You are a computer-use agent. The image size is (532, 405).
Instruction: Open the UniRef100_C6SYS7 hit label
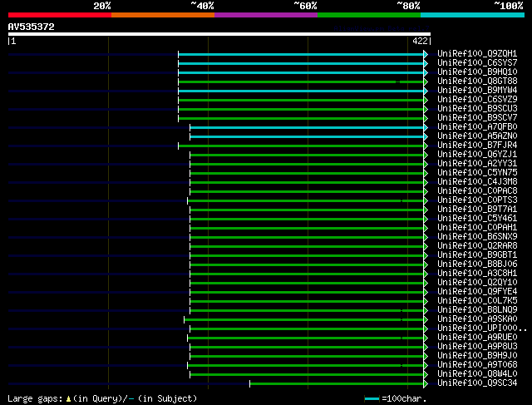(476, 63)
